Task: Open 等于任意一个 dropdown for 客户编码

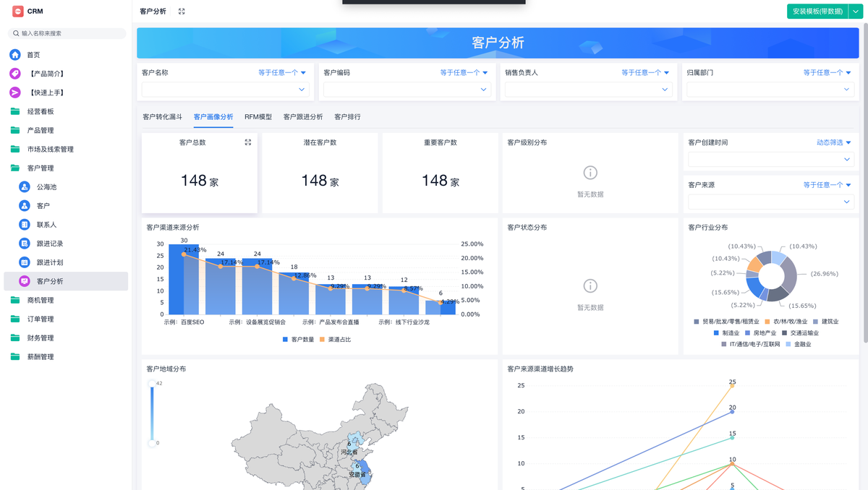Action: pyautogui.click(x=464, y=72)
